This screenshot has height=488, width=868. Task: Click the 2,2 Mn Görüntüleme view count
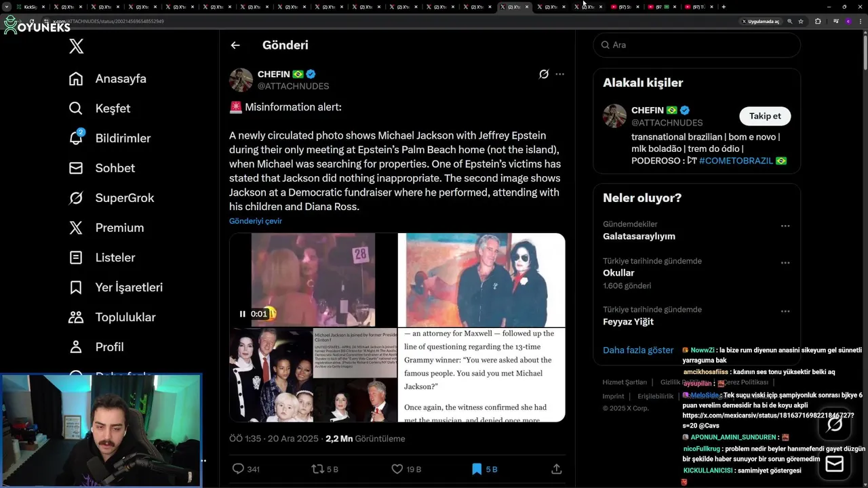(365, 439)
